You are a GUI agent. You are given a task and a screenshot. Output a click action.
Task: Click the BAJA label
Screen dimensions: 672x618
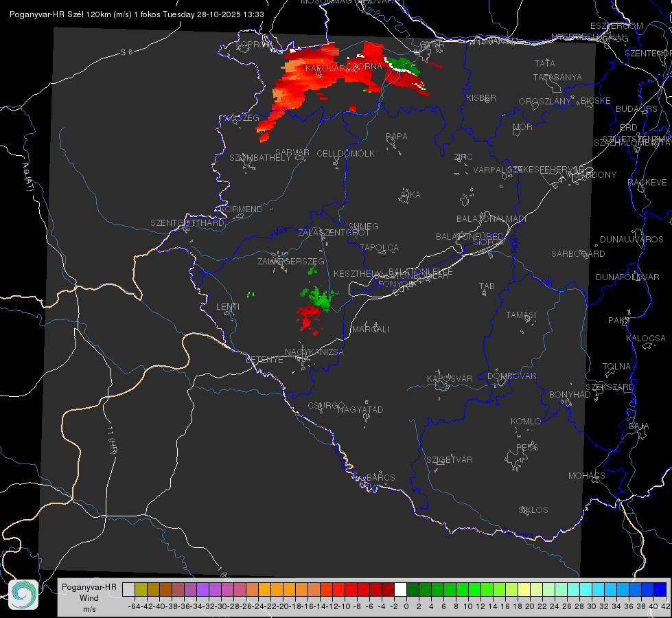tap(639, 426)
